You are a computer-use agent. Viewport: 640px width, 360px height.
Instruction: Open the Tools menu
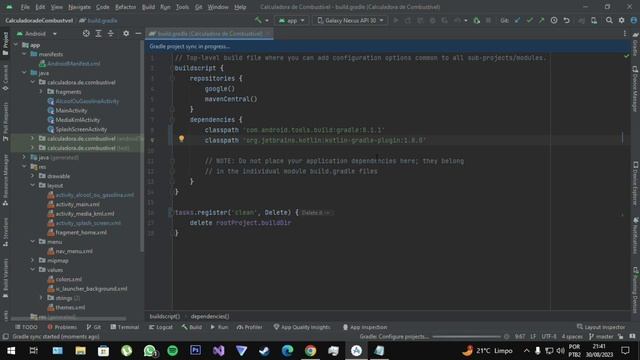pos(182,7)
